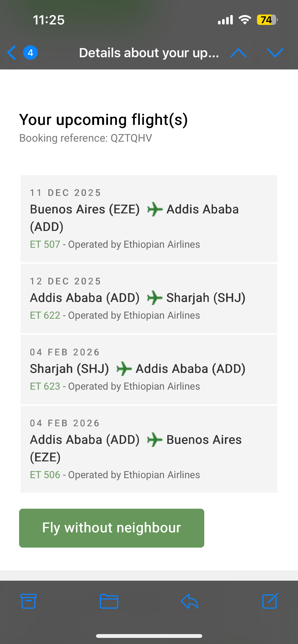Go to next message with down chevron
298x644 pixels.
click(275, 53)
